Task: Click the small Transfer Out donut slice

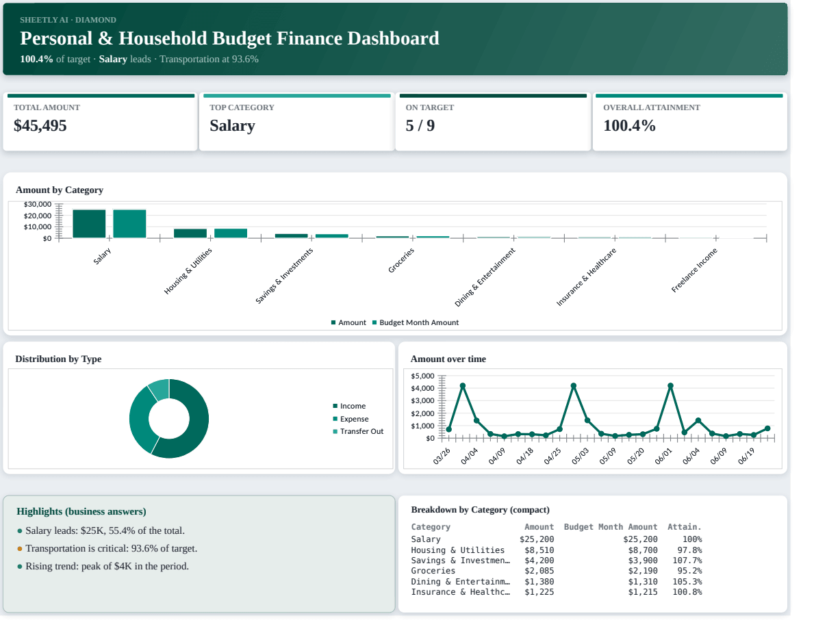Action: pos(160,389)
